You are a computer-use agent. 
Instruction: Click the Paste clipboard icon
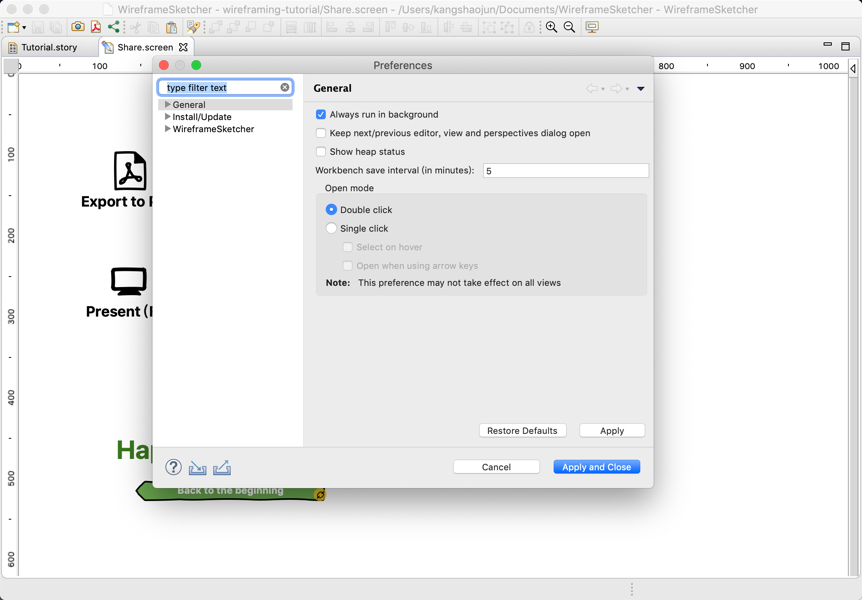tap(171, 27)
